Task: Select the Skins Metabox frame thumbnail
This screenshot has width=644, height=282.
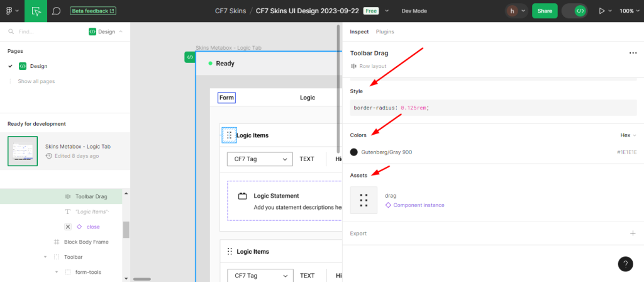Action: coord(23,151)
